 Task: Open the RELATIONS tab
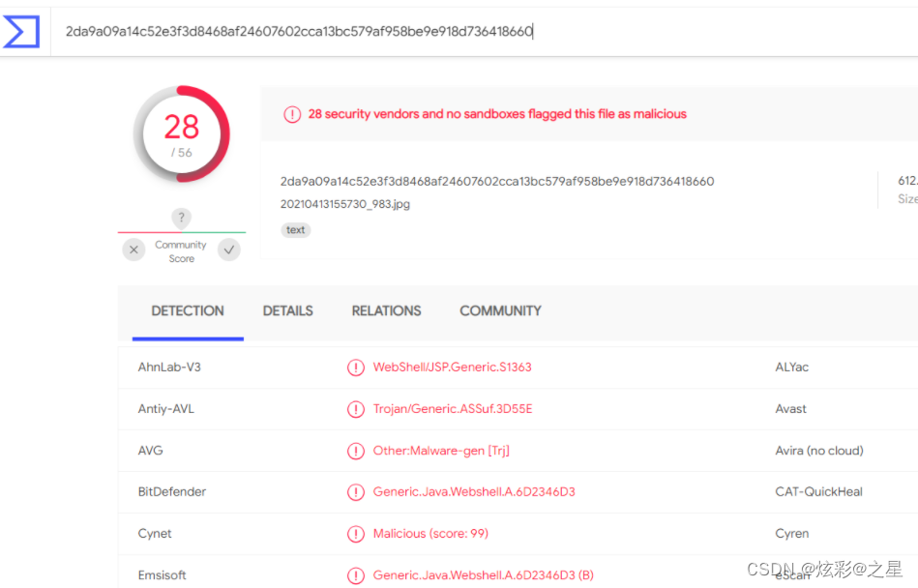[x=386, y=311]
